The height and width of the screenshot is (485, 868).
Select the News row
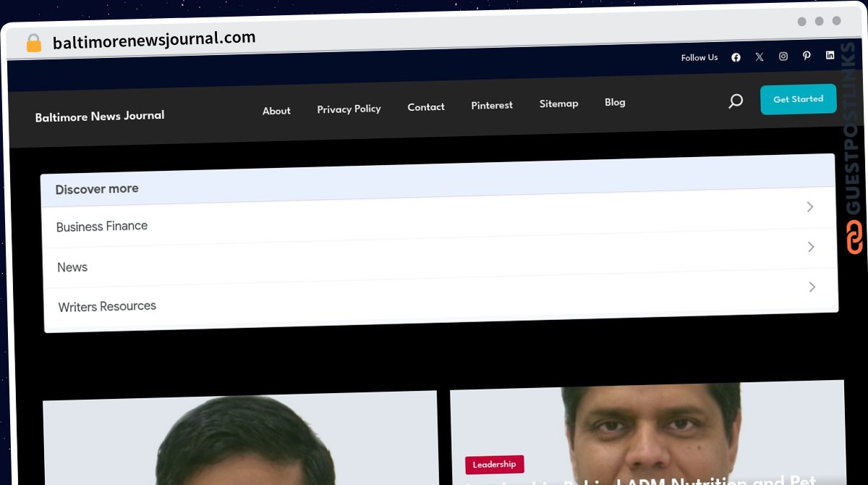point(441,257)
